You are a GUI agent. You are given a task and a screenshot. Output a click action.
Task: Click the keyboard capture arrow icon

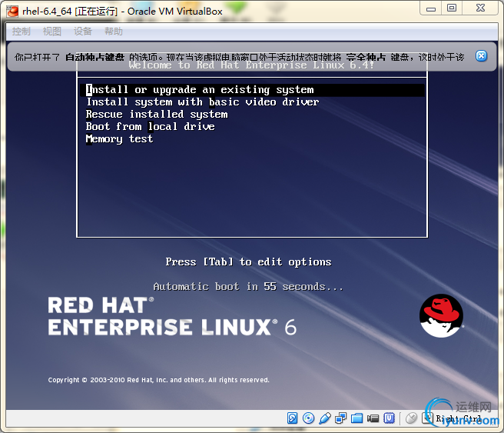pyautogui.click(x=427, y=418)
